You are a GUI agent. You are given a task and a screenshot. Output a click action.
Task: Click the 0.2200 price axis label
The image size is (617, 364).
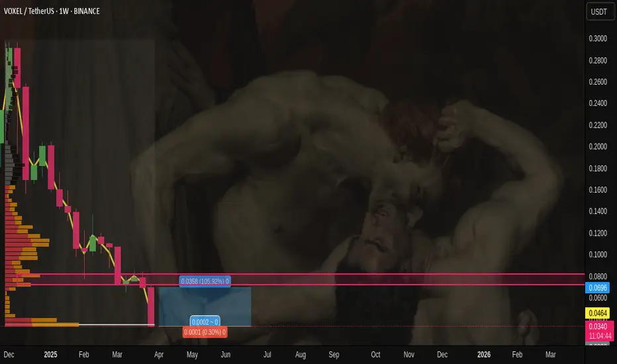click(x=598, y=125)
